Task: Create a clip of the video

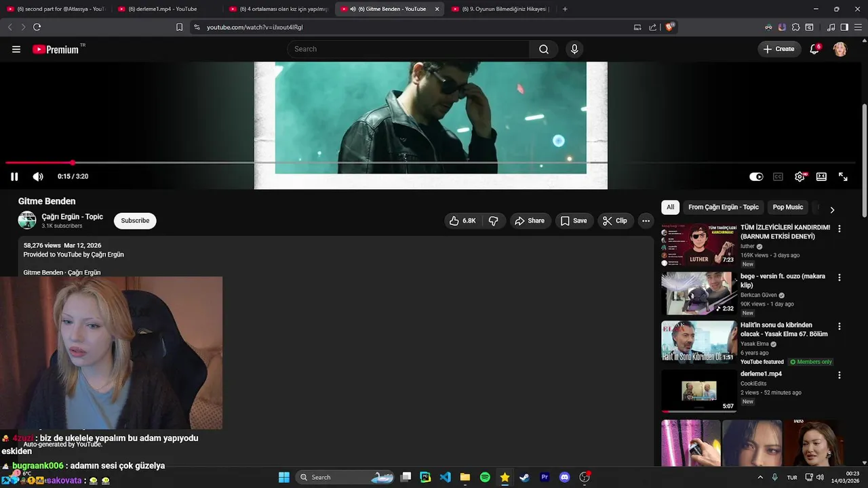Action: click(x=615, y=220)
